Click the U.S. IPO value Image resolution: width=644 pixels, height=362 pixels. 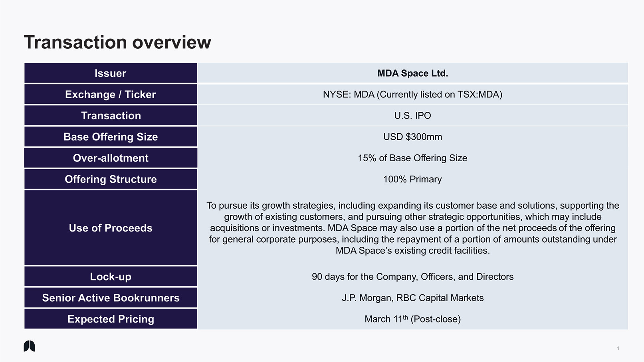click(x=412, y=116)
